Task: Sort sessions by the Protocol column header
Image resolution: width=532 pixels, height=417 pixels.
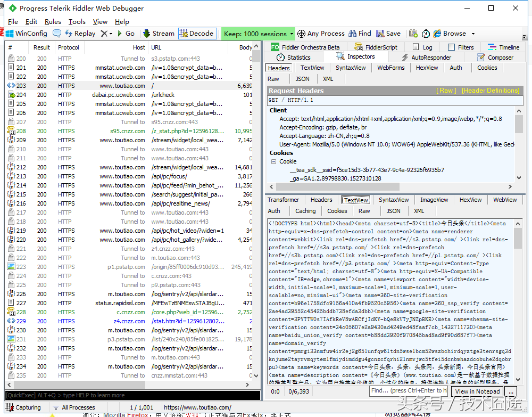Action: click(69, 47)
